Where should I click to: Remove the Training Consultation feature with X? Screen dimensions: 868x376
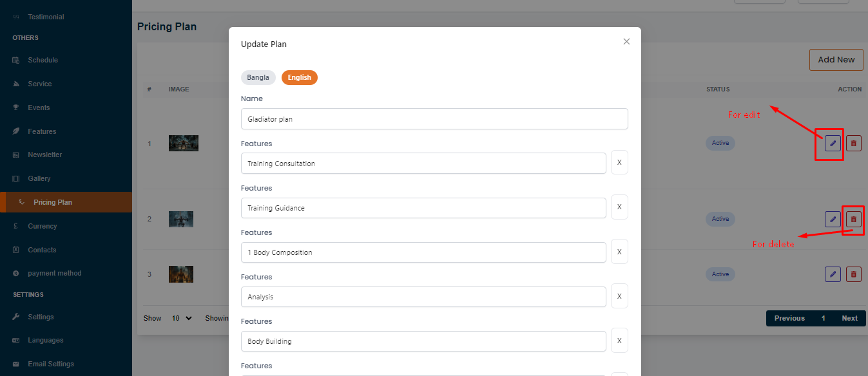pyautogui.click(x=619, y=163)
